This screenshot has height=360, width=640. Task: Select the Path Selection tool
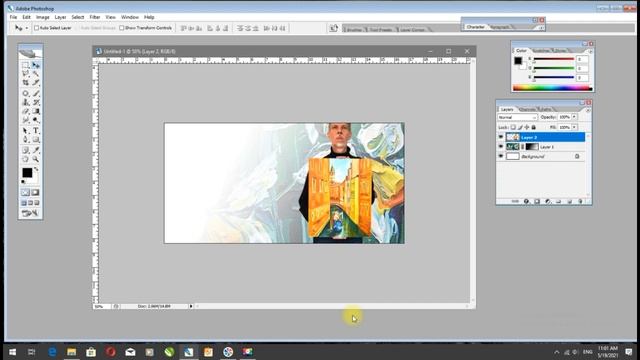(x=26, y=131)
